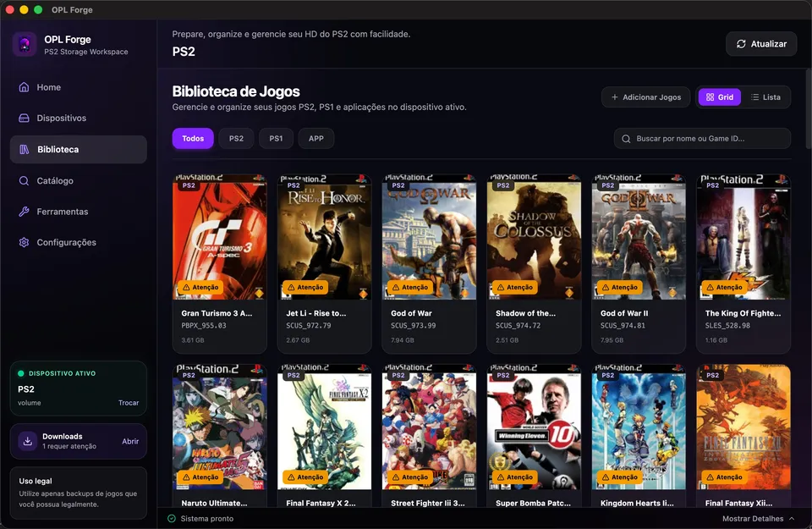Image resolution: width=812 pixels, height=529 pixels.
Task: Open the Home sidebar item
Action: pyautogui.click(x=78, y=87)
